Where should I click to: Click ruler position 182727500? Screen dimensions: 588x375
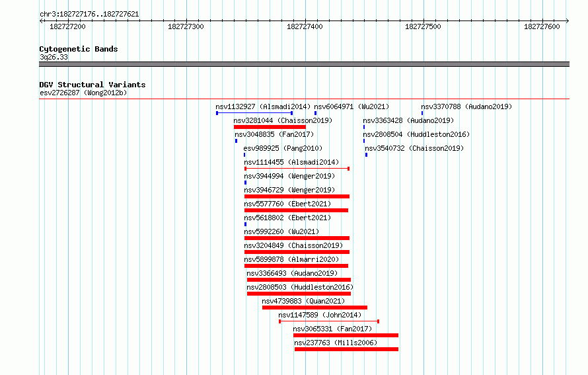(x=423, y=26)
